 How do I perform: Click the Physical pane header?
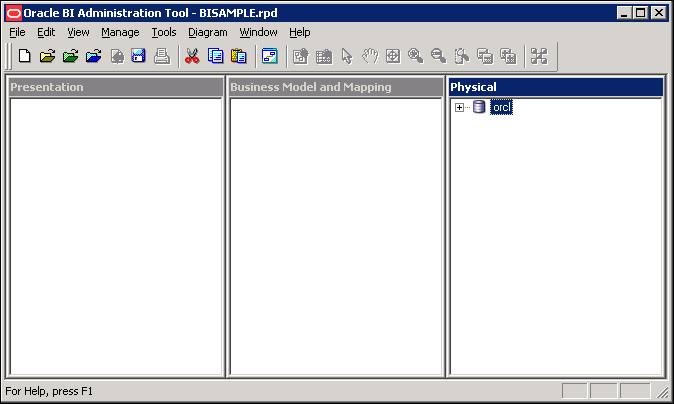point(556,87)
